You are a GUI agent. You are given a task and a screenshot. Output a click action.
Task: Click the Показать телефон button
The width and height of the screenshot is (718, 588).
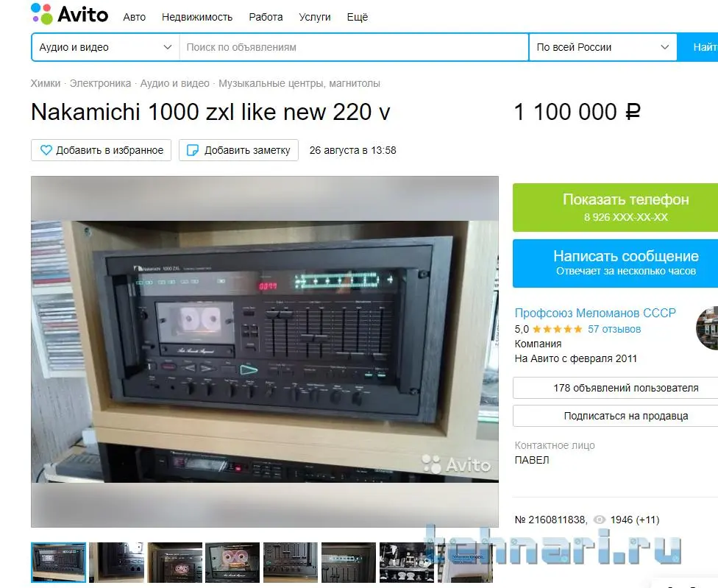[x=616, y=208]
